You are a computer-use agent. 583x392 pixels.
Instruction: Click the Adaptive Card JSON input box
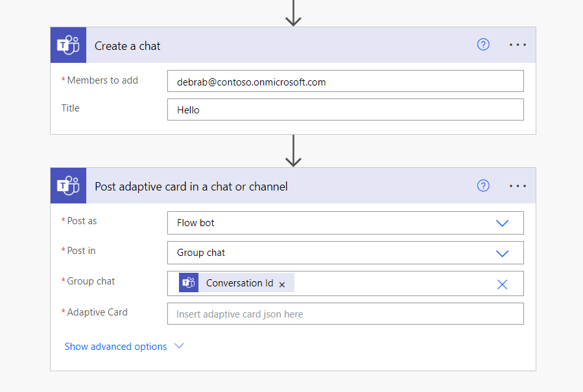(345, 314)
